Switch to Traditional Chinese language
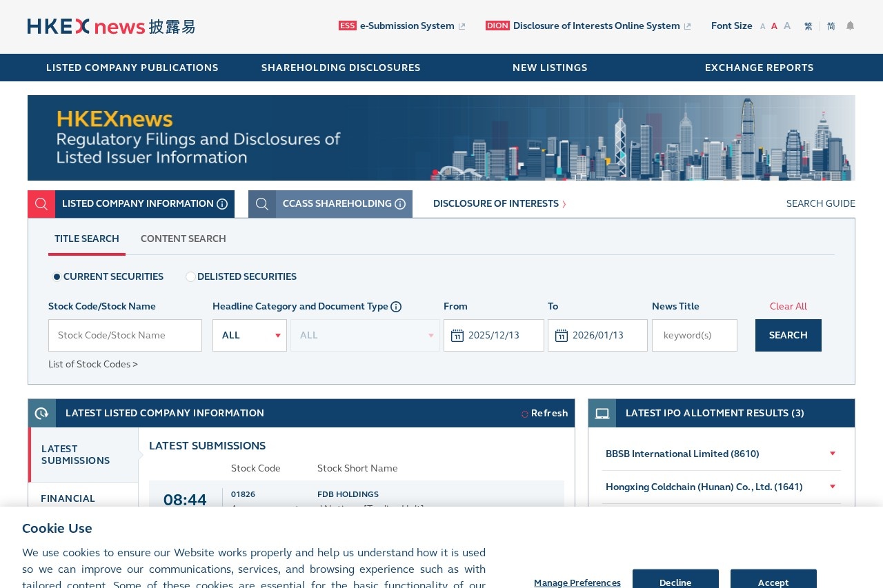Viewport: 883px width, 588px height. [808, 26]
